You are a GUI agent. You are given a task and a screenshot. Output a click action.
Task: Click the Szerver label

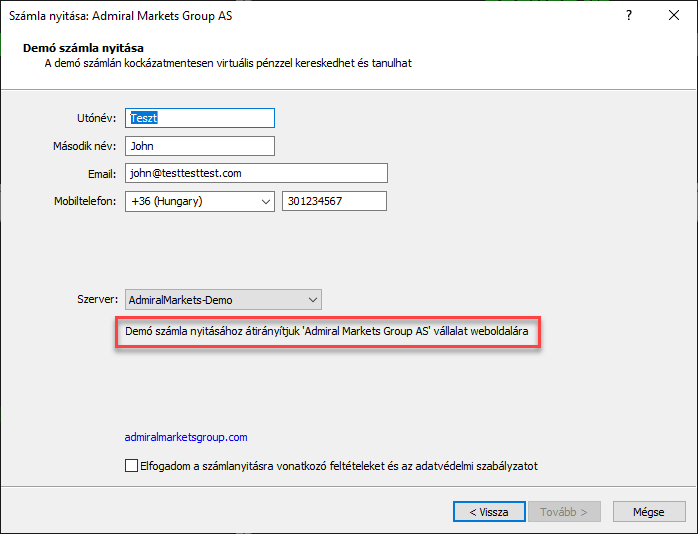coord(97,299)
